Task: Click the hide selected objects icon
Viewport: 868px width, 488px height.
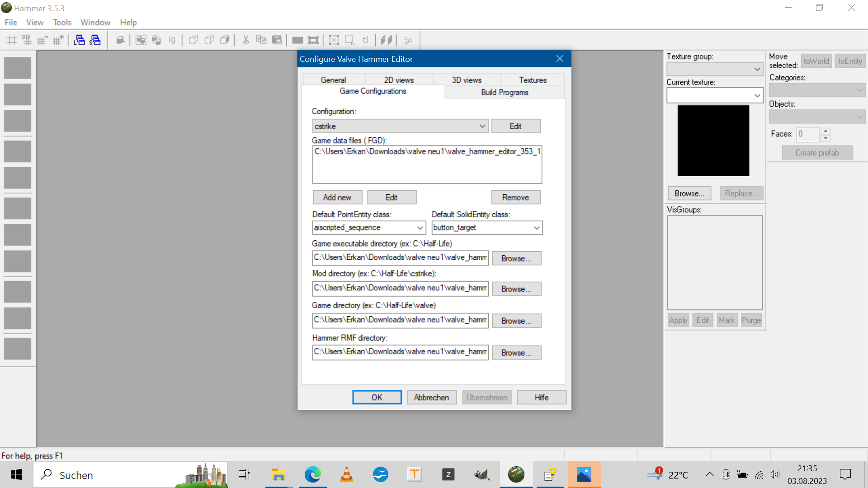Action: point(193,40)
